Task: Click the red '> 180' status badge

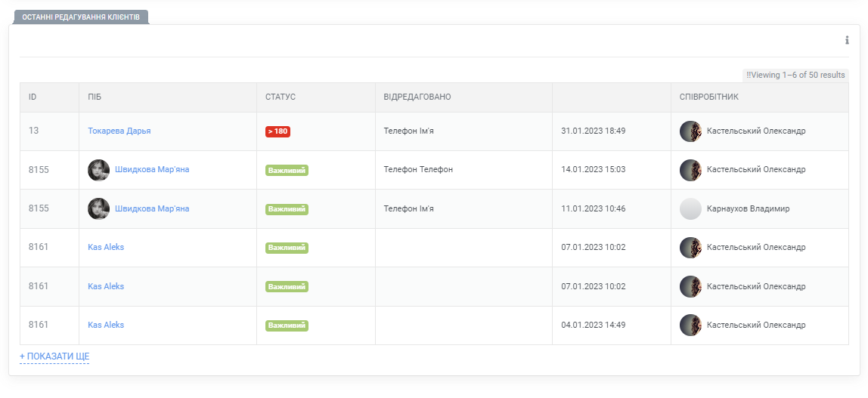Action: 278,131
